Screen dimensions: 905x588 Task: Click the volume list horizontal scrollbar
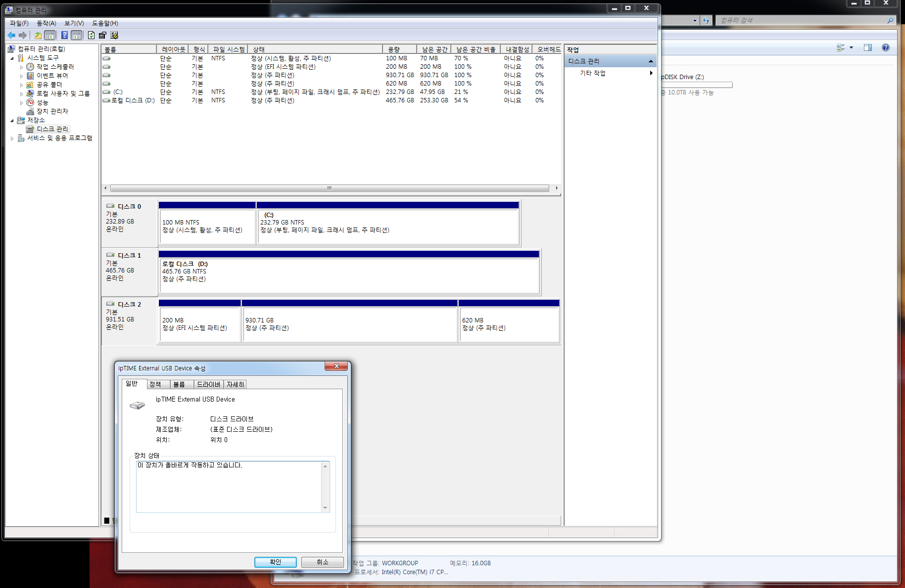[330, 188]
